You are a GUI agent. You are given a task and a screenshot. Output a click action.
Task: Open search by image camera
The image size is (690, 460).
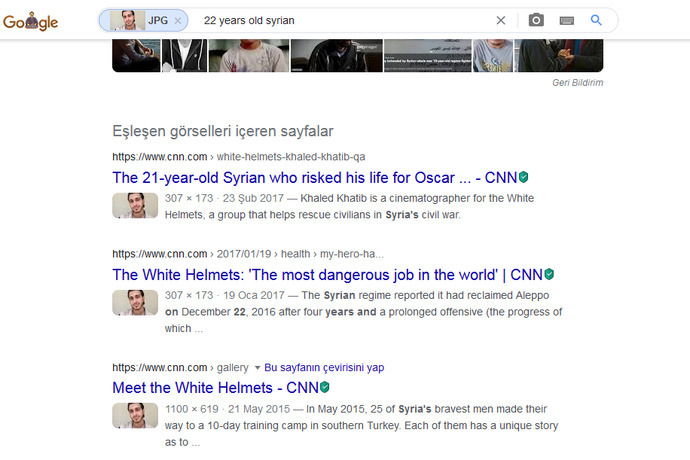pos(536,20)
